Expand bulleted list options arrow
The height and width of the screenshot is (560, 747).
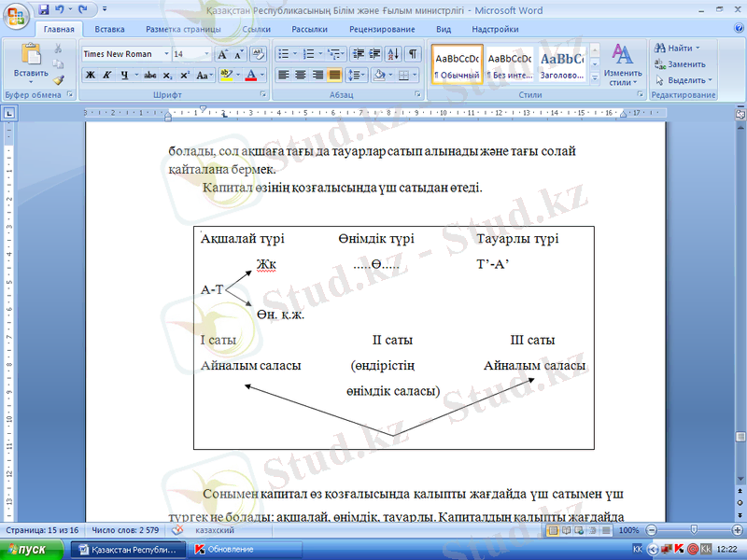coord(295,54)
